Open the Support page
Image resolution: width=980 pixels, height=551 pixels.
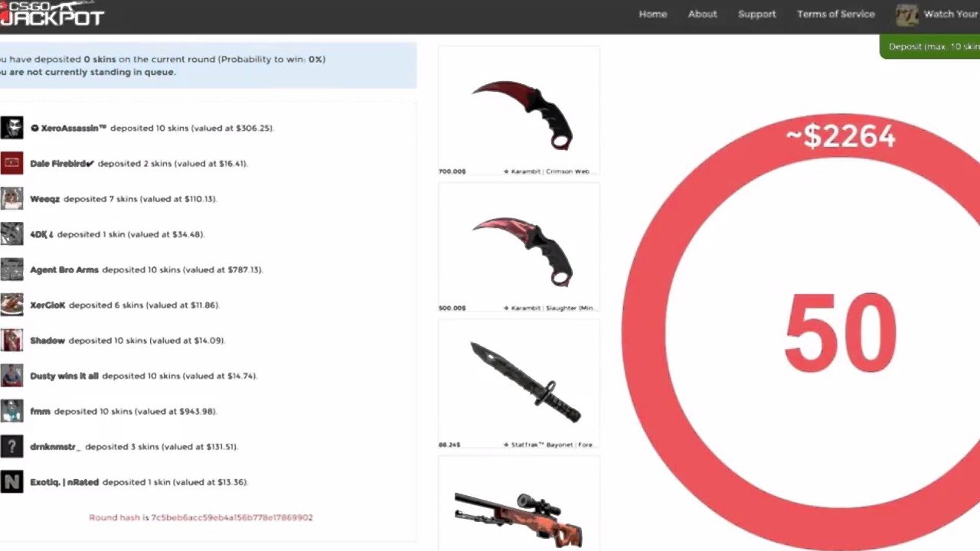[756, 14]
